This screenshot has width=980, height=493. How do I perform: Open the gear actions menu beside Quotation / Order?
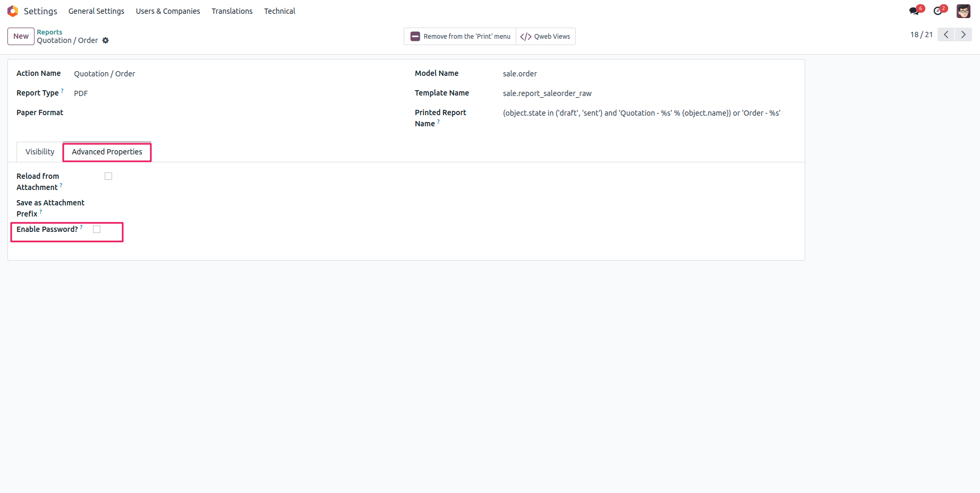(106, 40)
